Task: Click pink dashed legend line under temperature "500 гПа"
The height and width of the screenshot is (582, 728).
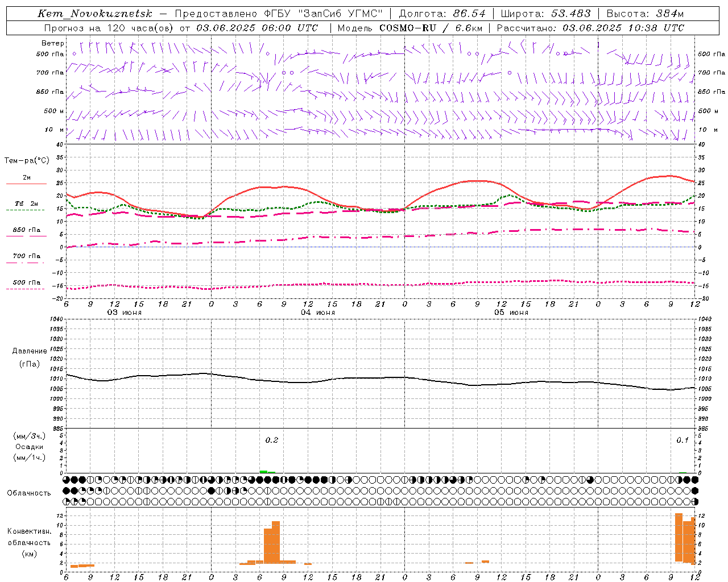Action: [x=25, y=289]
